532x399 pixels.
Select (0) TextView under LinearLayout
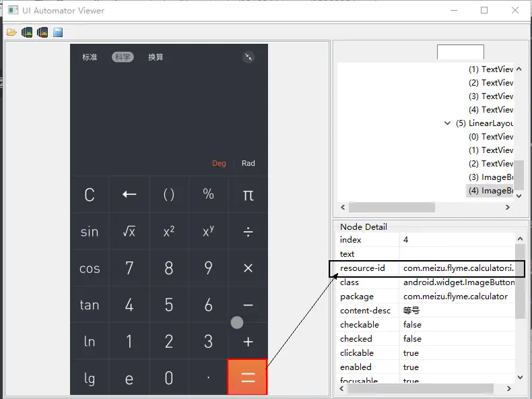tap(491, 137)
